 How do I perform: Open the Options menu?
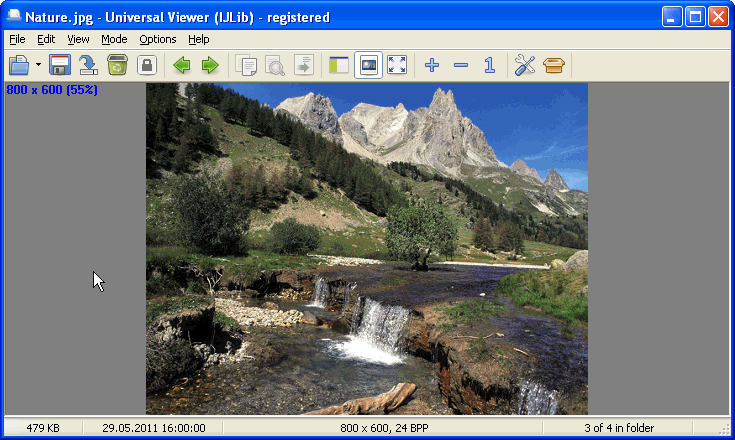click(158, 39)
